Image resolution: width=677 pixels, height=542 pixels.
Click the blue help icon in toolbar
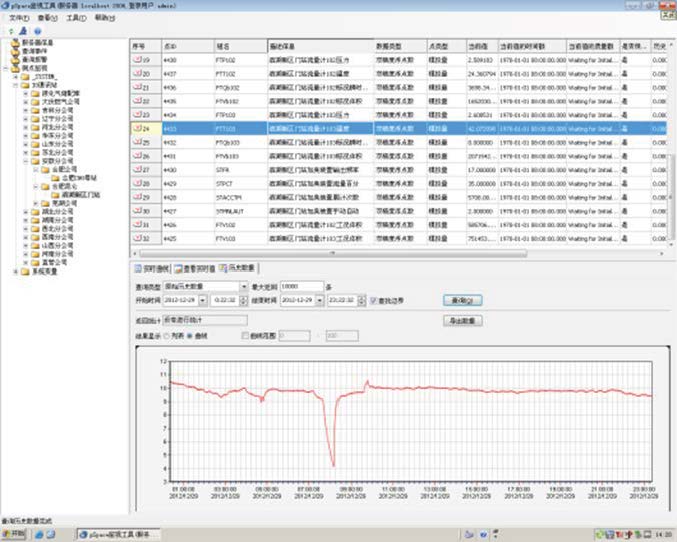[37, 31]
